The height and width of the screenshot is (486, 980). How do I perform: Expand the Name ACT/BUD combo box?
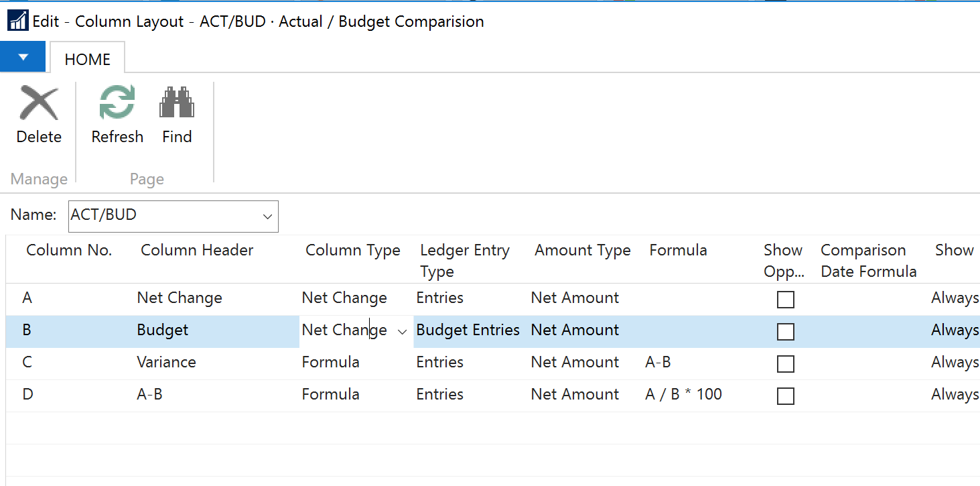pyautogui.click(x=267, y=217)
